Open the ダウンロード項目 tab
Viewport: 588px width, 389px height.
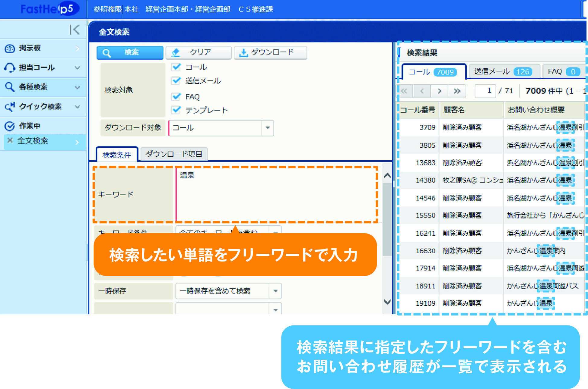click(x=174, y=154)
